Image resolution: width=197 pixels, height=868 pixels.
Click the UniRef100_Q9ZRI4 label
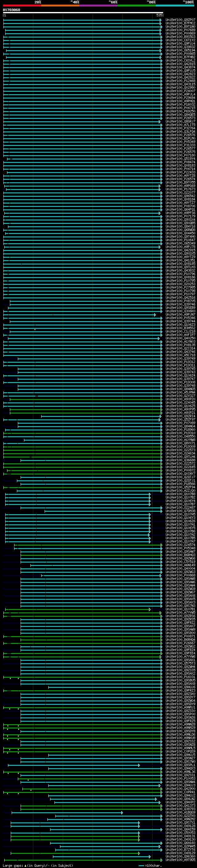180,416
